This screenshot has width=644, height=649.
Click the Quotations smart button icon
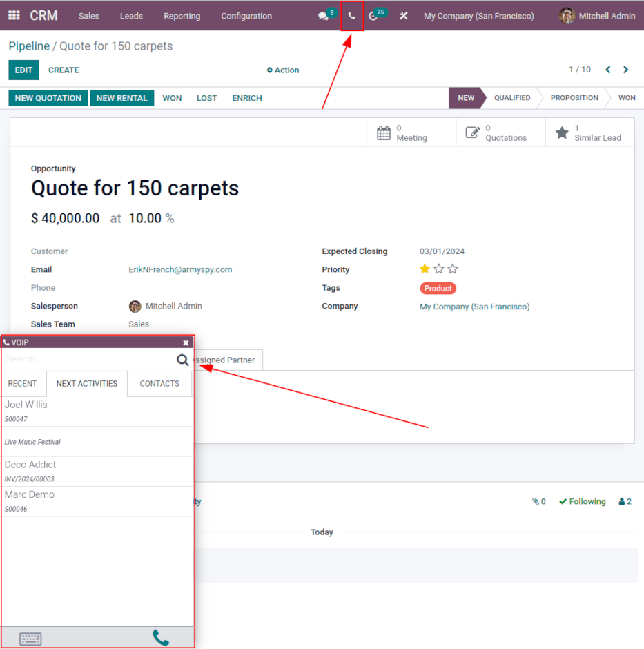coord(474,132)
